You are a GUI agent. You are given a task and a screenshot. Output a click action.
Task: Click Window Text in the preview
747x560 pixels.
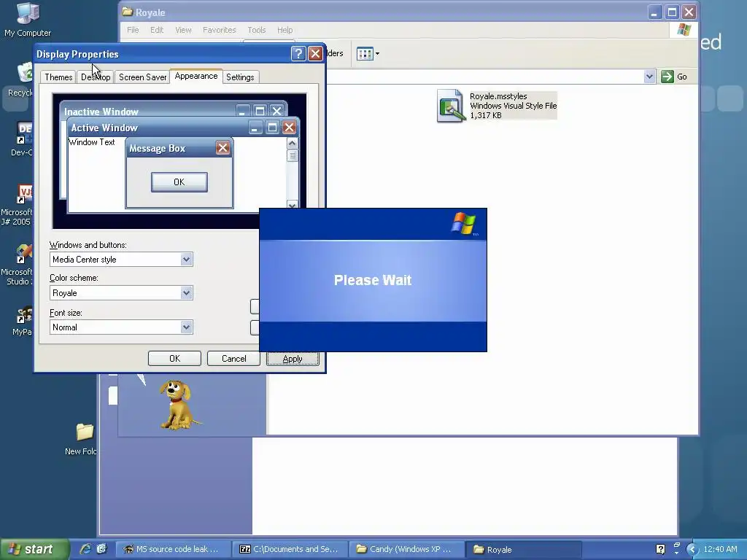pos(91,142)
